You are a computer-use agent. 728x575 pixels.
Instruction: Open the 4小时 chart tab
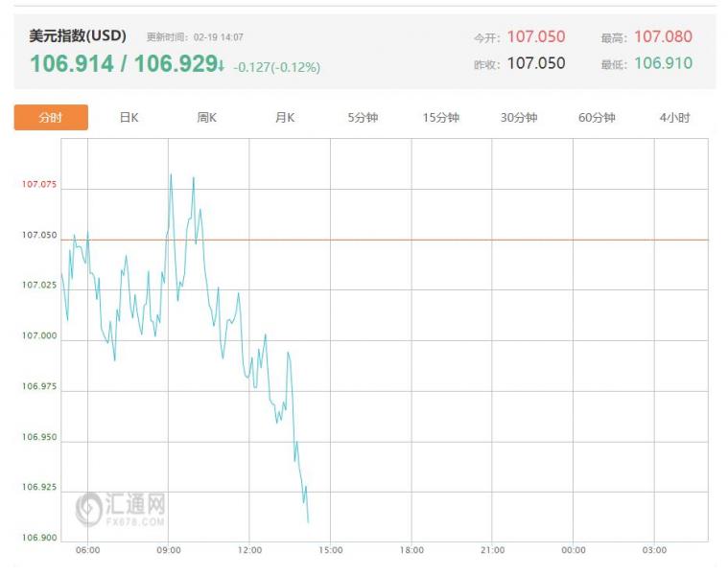[674, 118]
